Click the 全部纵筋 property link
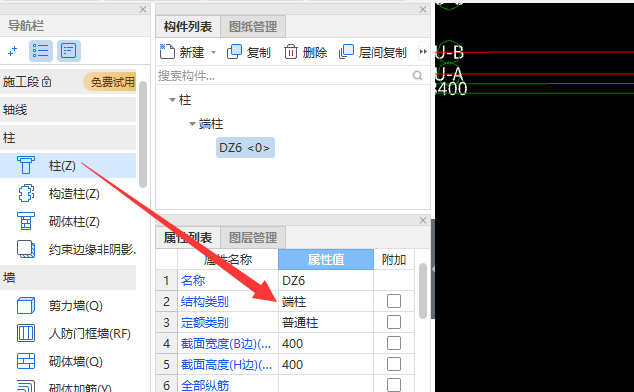Image resolution: width=634 pixels, height=392 pixels. point(205,385)
